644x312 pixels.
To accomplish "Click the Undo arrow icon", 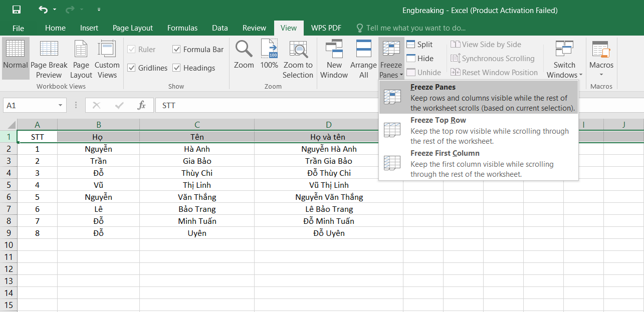I will (43, 10).
